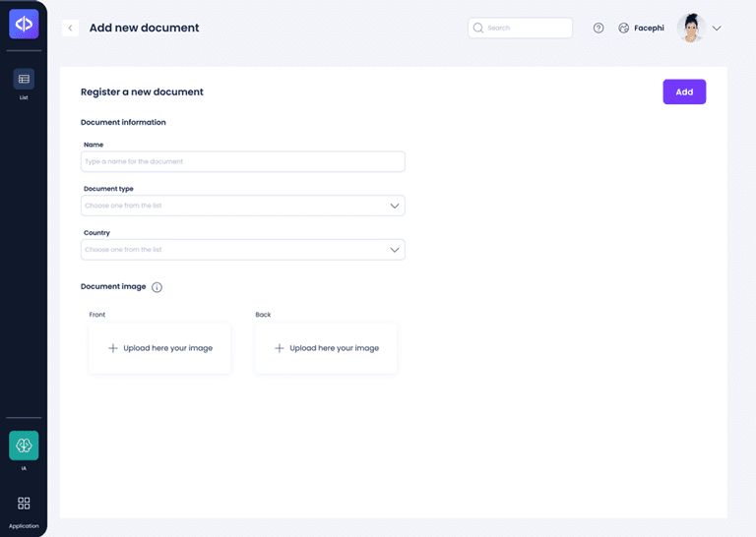This screenshot has height=537, width=756.
Task: Click the Facephi globe icon
Action: [x=623, y=28]
